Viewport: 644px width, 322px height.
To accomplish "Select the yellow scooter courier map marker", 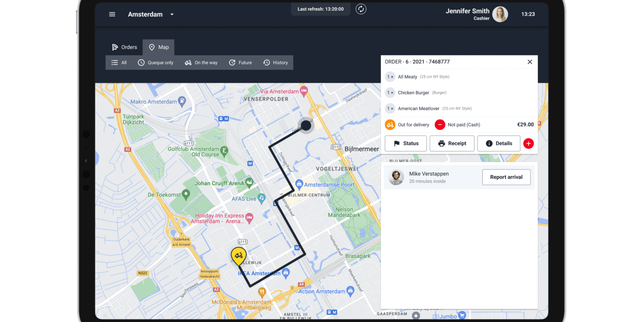I will coord(239,256).
